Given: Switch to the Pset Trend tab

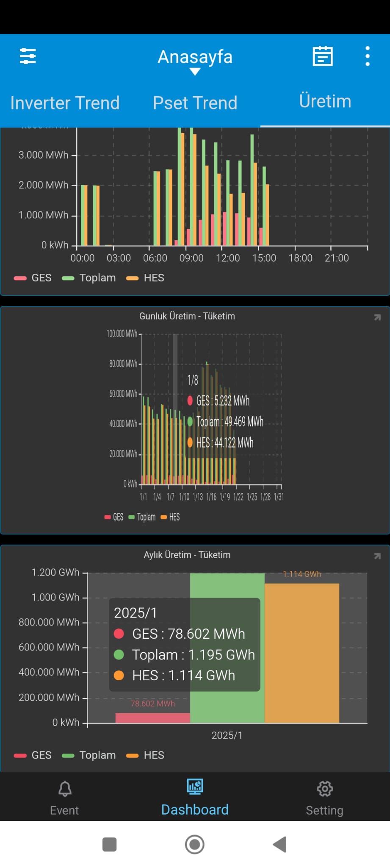Looking at the screenshot, I should tap(195, 103).
